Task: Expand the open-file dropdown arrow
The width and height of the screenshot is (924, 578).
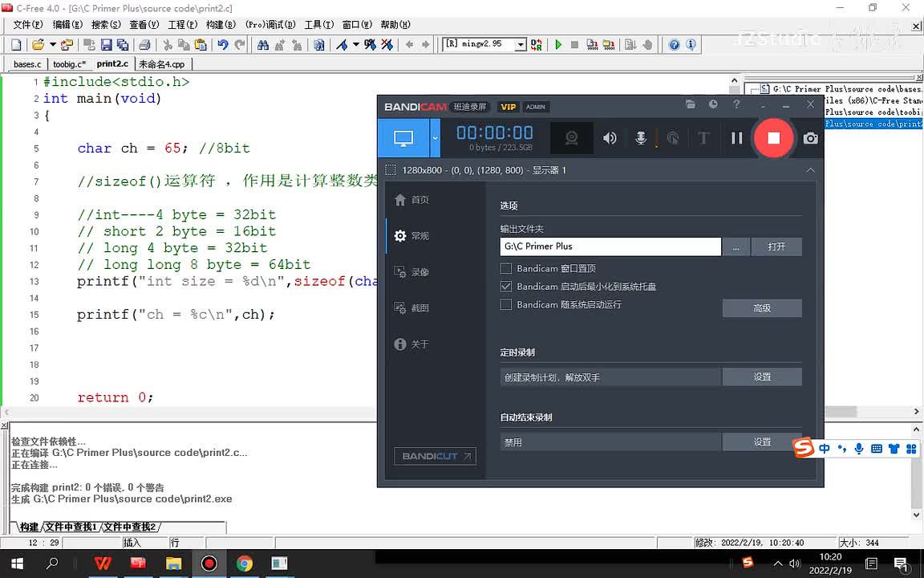Action: (52, 45)
